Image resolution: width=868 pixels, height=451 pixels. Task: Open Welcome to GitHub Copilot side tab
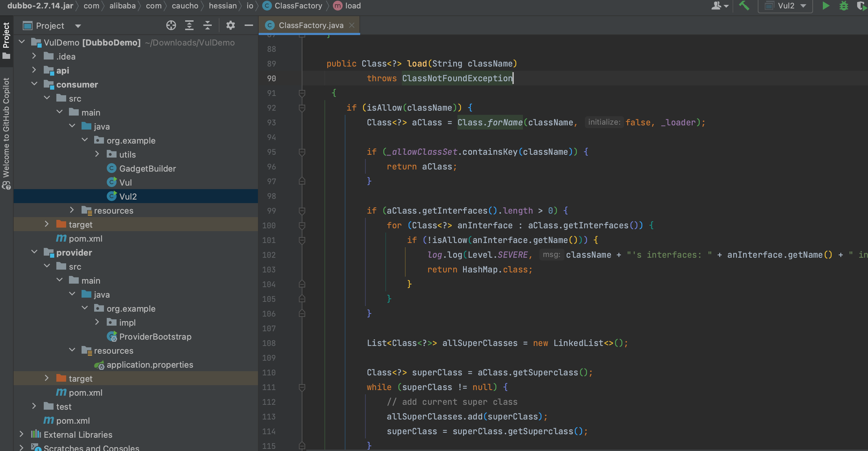click(x=6, y=133)
